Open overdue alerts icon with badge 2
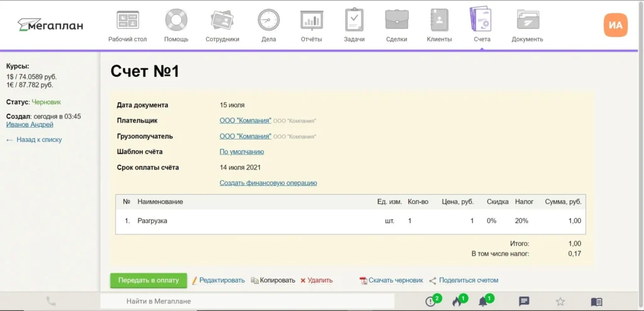Image resolution: width=644 pixels, height=311 pixels. [x=430, y=302]
